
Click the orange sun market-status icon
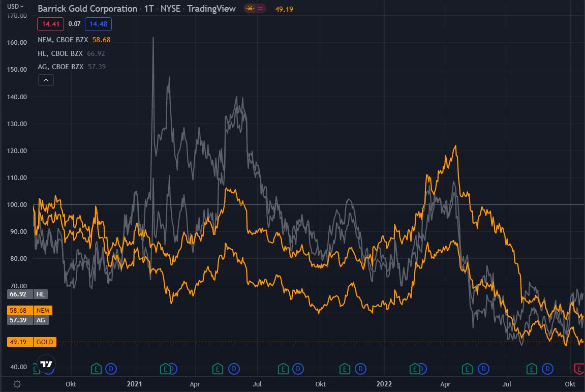click(250, 9)
